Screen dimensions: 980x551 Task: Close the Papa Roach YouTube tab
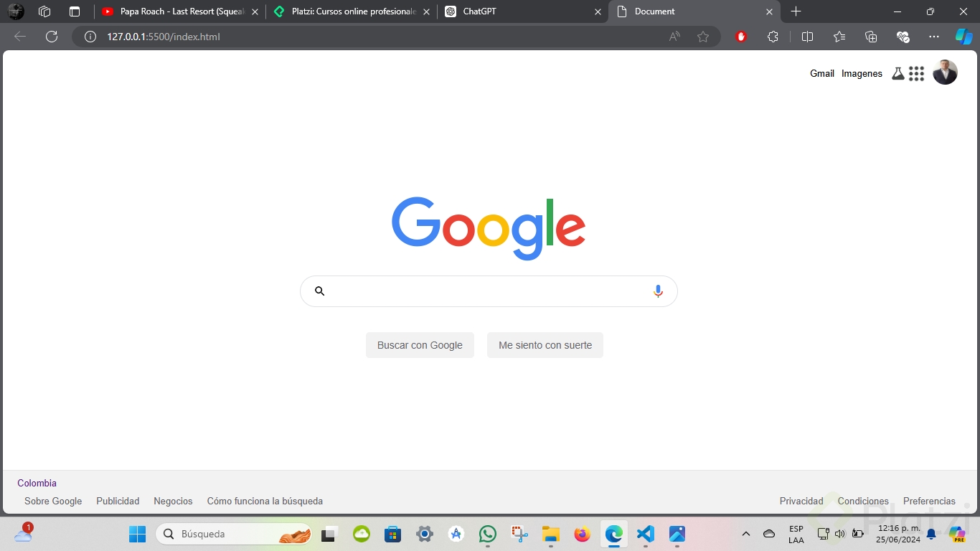point(255,11)
